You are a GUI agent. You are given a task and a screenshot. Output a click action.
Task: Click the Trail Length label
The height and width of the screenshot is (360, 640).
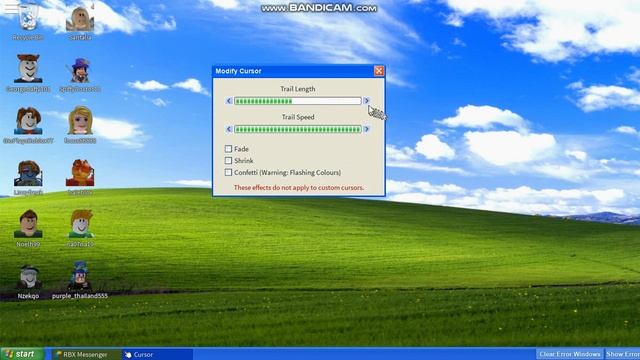[298, 89]
